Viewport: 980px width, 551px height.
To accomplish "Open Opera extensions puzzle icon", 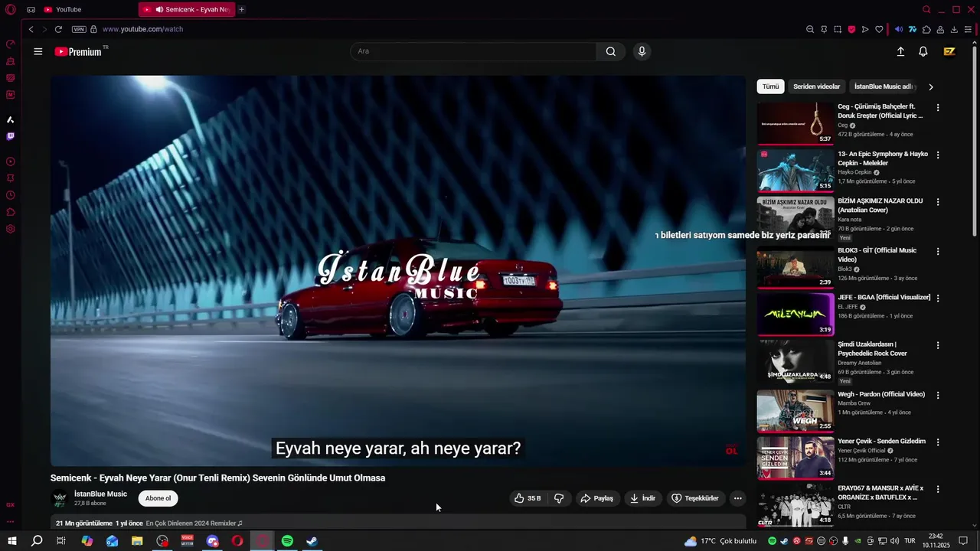I will [x=926, y=29].
